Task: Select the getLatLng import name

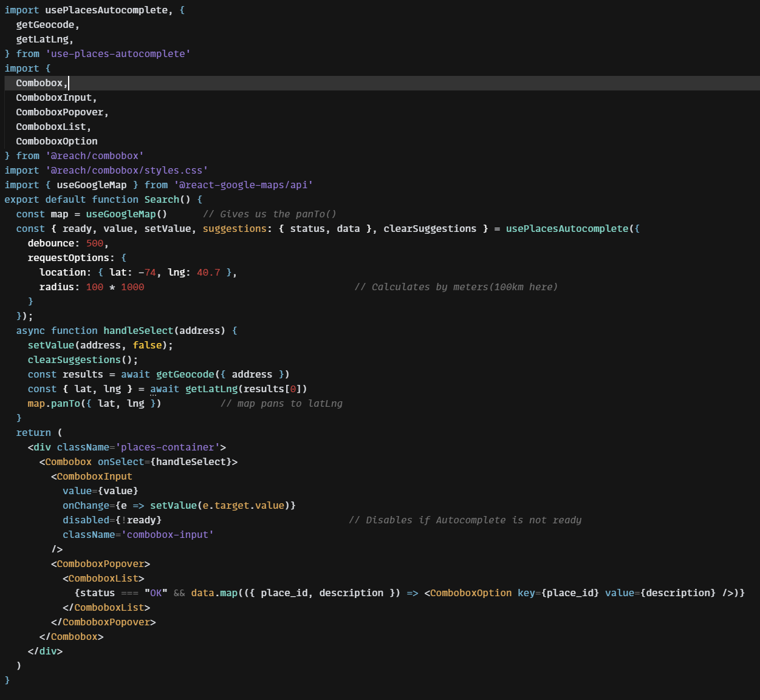Action: (42, 39)
